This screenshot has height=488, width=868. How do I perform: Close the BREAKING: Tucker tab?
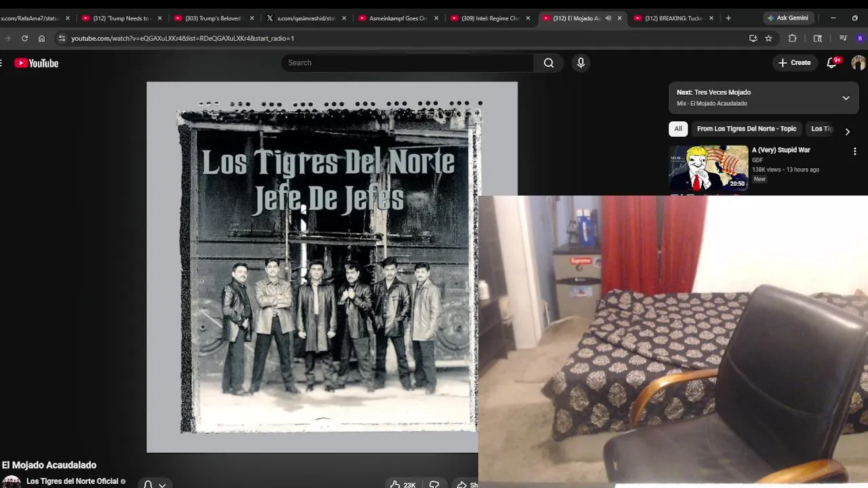[711, 18]
